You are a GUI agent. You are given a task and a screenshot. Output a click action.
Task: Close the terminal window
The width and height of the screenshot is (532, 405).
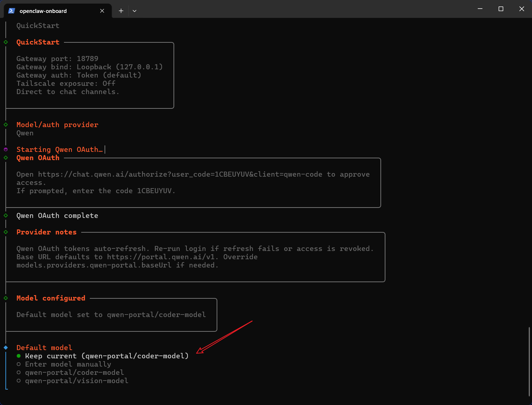(x=522, y=9)
